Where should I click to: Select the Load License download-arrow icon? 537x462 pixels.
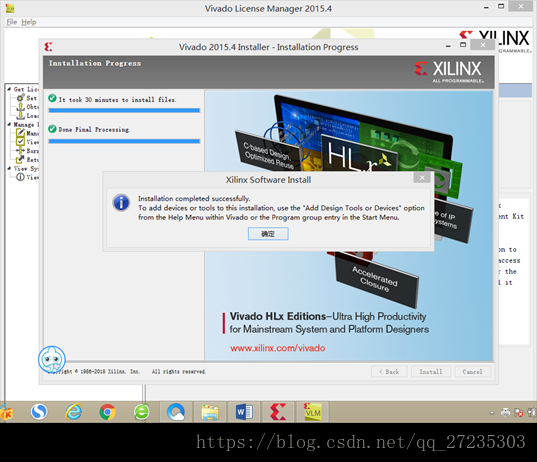coord(21,115)
